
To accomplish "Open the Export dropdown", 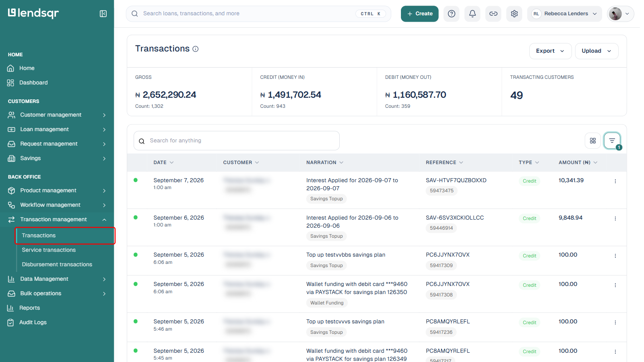I will point(550,51).
